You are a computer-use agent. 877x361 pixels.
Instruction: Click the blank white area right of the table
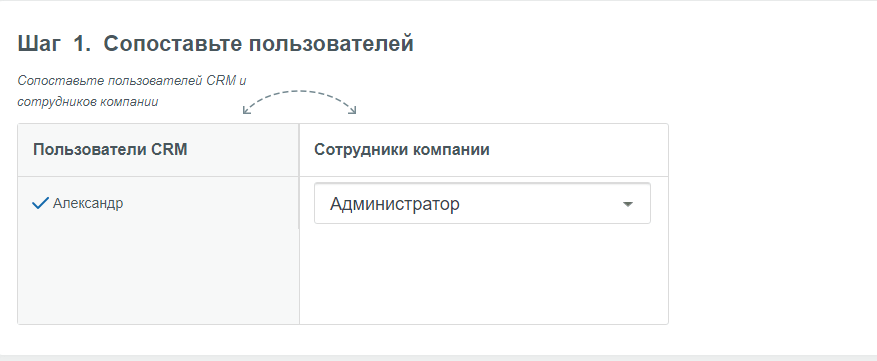[772, 224]
